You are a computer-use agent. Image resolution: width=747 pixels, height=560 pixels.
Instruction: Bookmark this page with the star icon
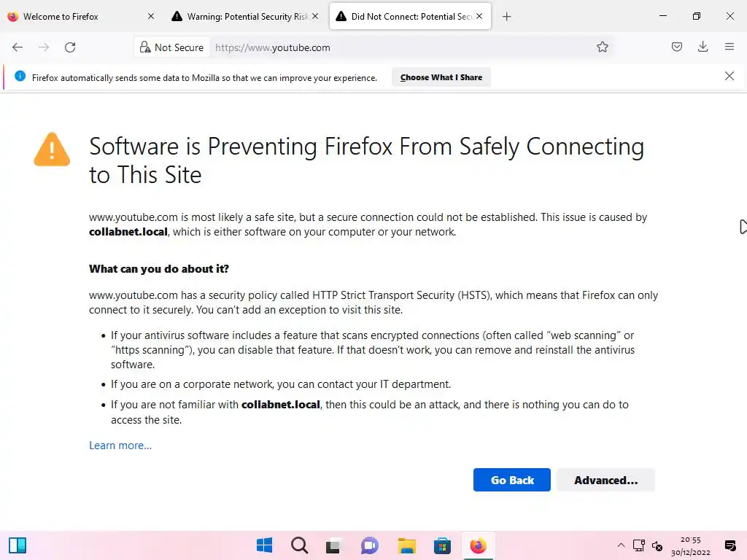click(x=603, y=47)
